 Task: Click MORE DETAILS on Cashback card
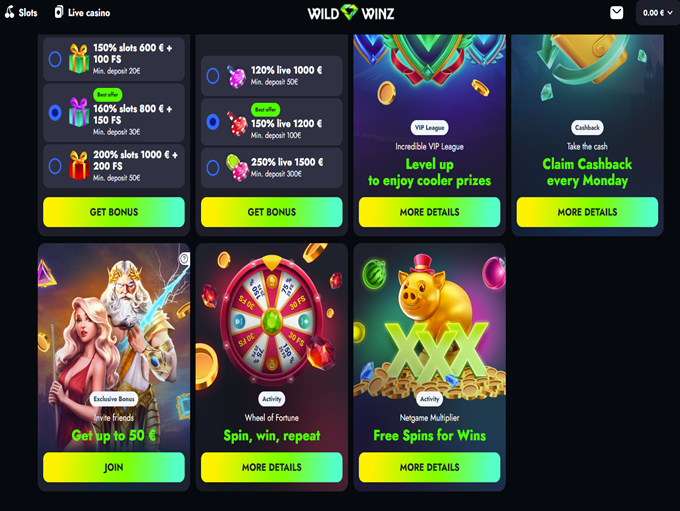point(587,212)
